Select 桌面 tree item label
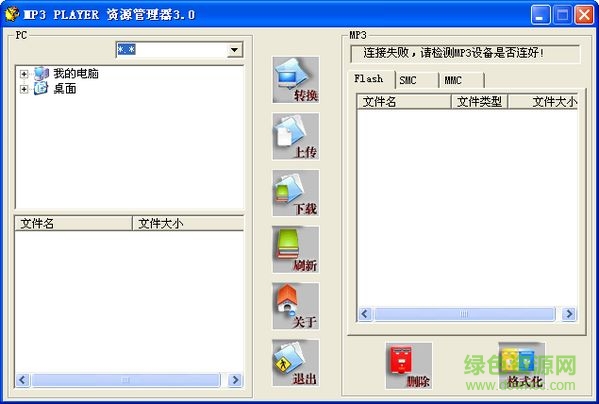Image resolution: width=599 pixels, height=404 pixels. pyautogui.click(x=65, y=89)
